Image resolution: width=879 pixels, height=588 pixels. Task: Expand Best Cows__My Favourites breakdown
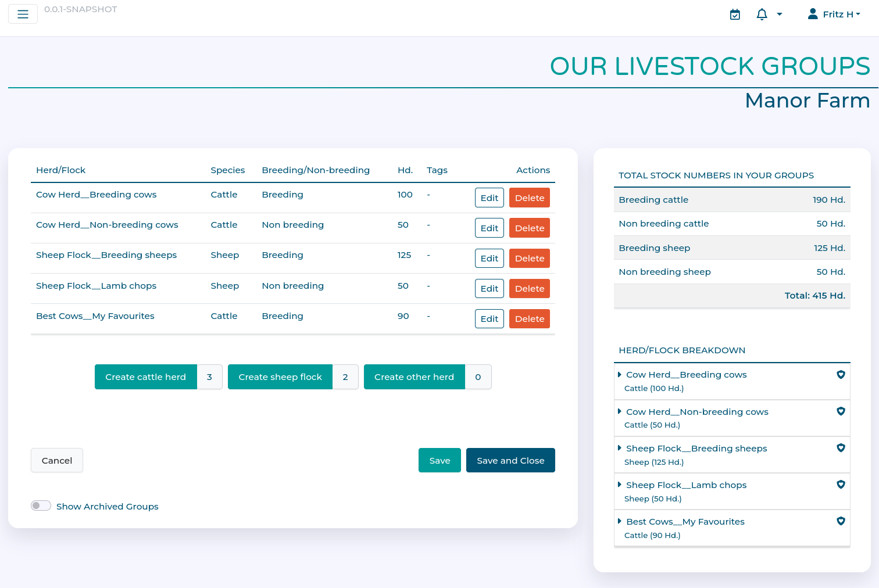pos(685,522)
